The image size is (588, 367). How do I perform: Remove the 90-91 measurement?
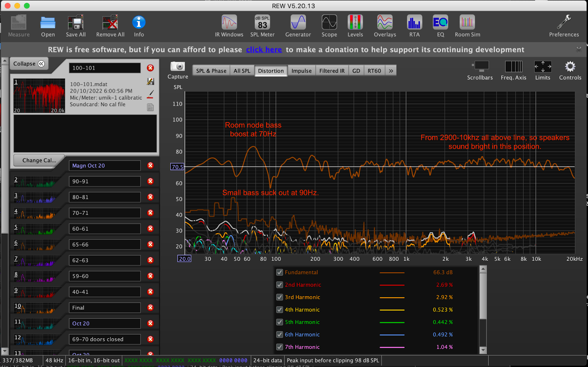[x=150, y=181]
